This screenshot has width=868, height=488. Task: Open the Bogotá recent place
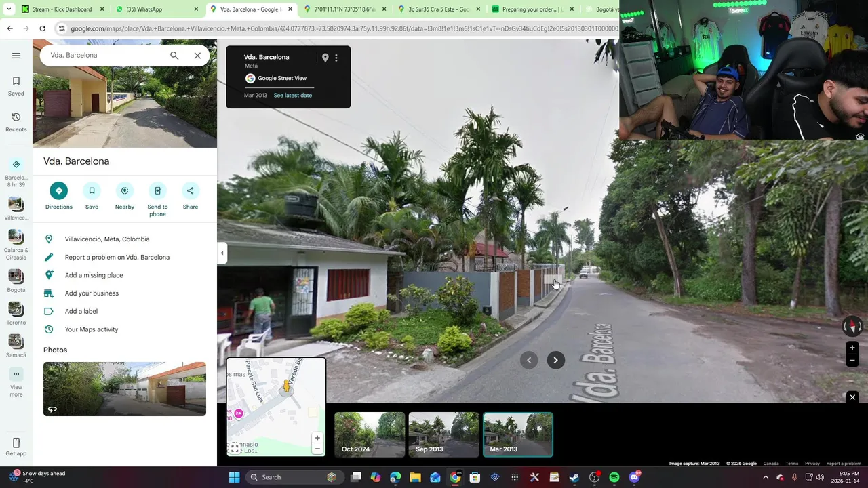16,281
